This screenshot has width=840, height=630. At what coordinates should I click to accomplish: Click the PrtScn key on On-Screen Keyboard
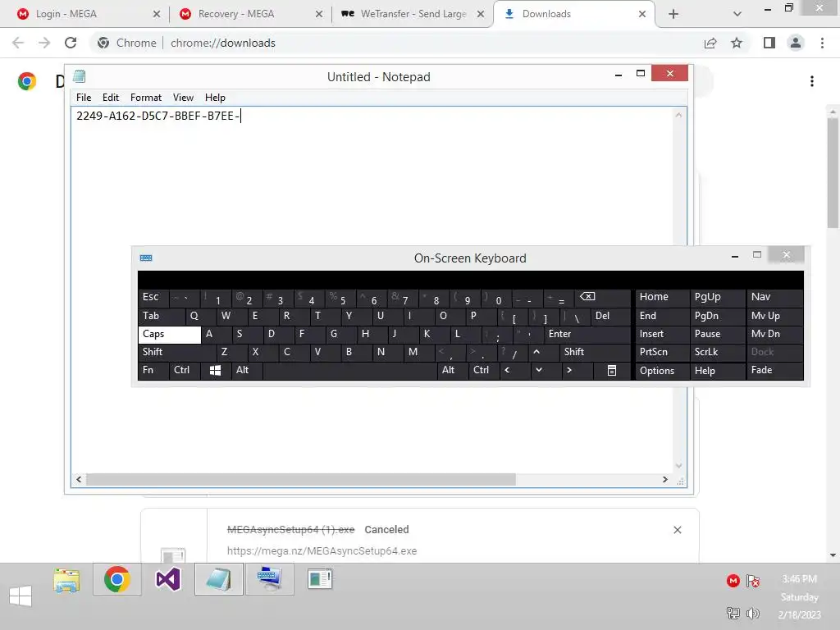click(x=662, y=352)
